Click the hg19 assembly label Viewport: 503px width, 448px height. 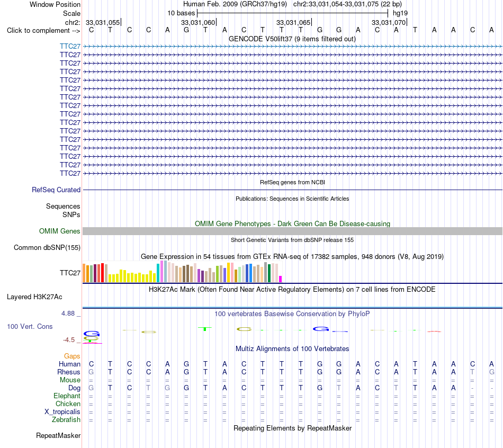coord(400,13)
